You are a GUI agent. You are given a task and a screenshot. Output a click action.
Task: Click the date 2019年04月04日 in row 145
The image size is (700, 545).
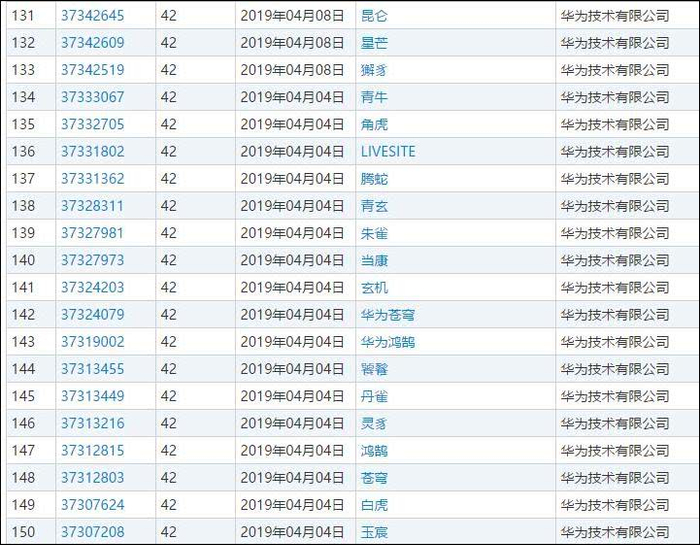(292, 396)
